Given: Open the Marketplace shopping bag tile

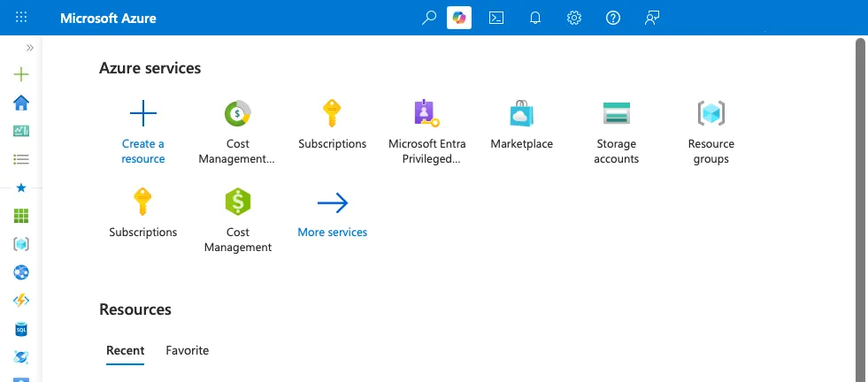Looking at the screenshot, I should click(x=521, y=125).
